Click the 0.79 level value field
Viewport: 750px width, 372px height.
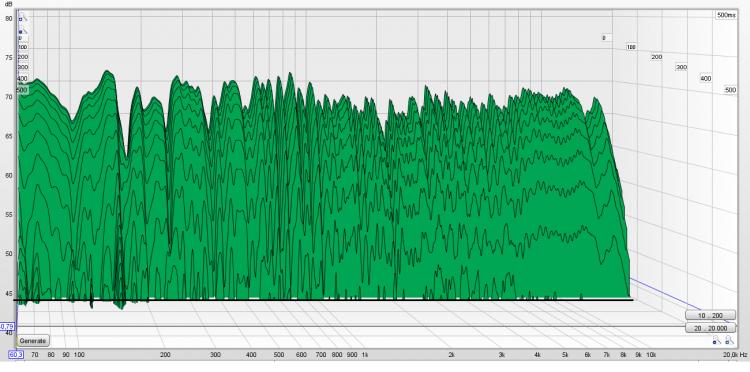[x=7, y=327]
